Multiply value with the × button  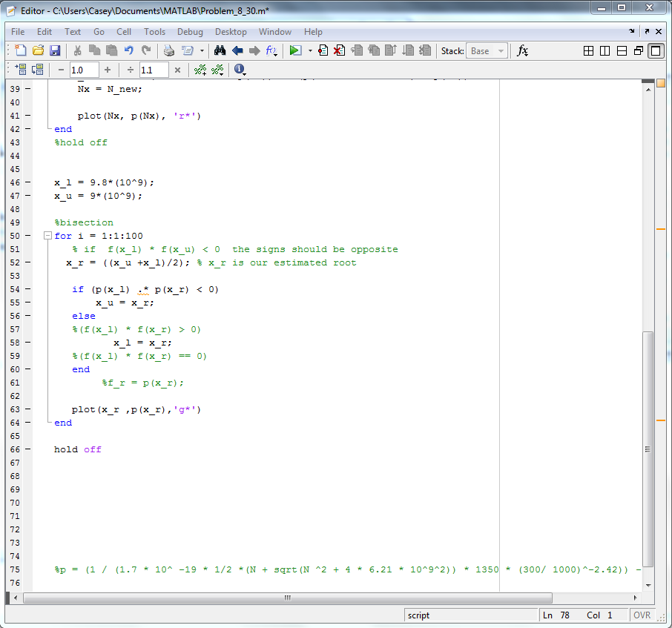pos(177,70)
